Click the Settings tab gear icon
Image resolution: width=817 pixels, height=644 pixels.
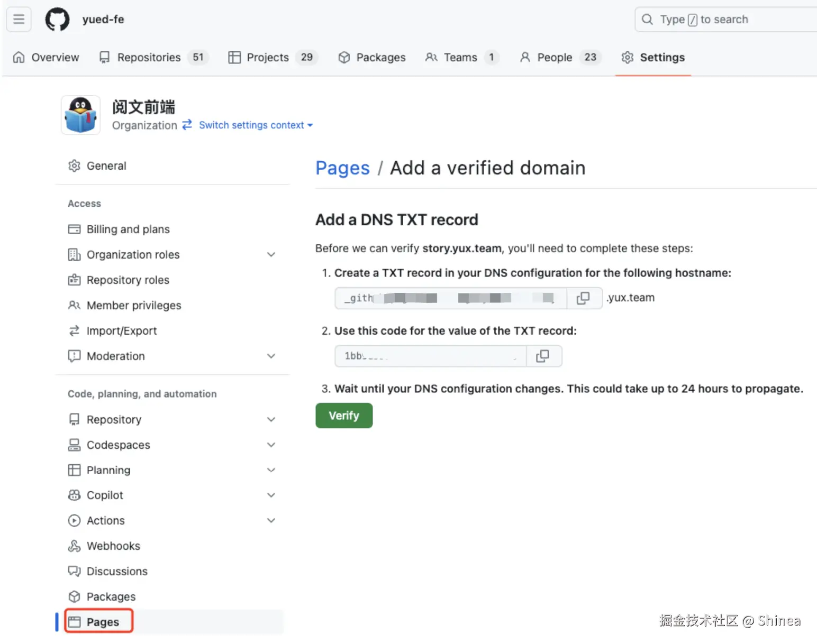pyautogui.click(x=627, y=57)
